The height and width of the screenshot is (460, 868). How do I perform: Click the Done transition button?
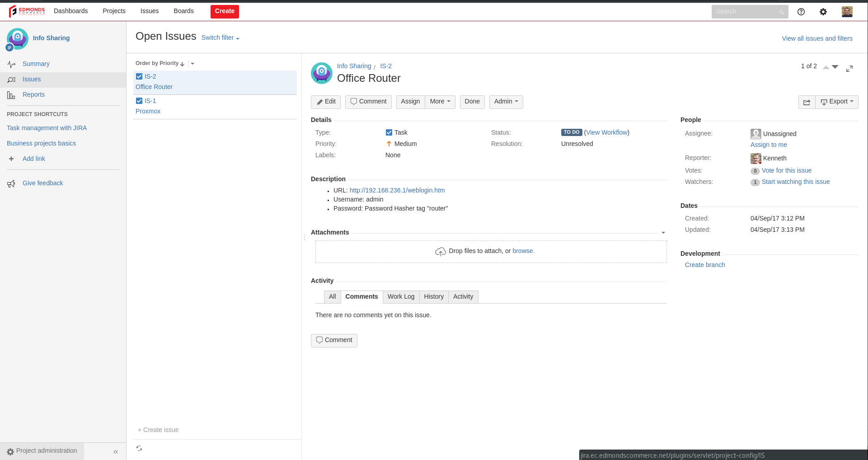click(x=472, y=102)
